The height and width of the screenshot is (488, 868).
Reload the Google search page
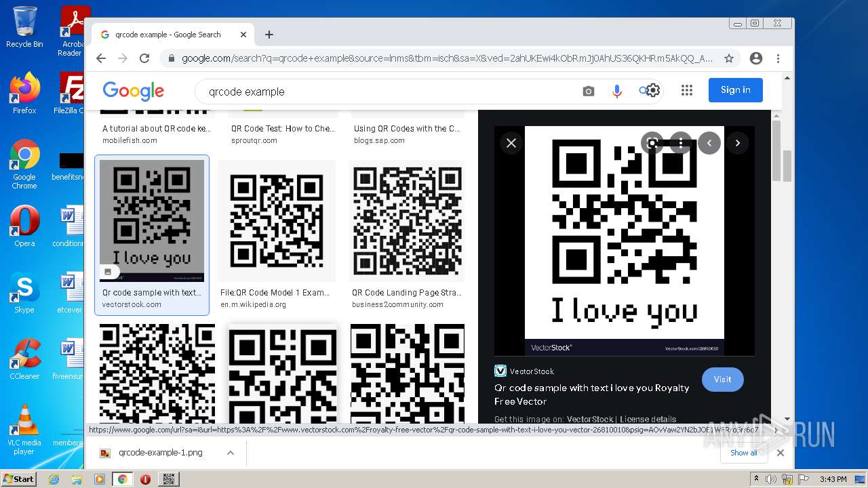[144, 58]
